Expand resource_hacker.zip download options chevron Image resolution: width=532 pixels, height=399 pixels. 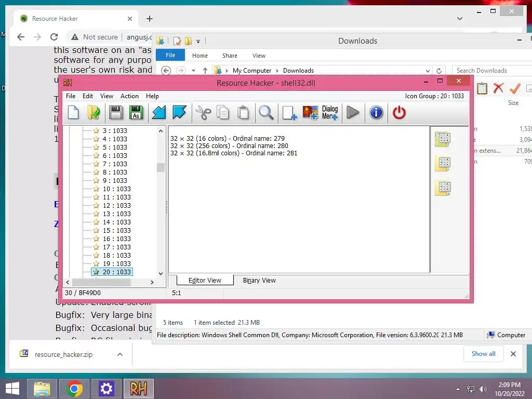[120, 354]
